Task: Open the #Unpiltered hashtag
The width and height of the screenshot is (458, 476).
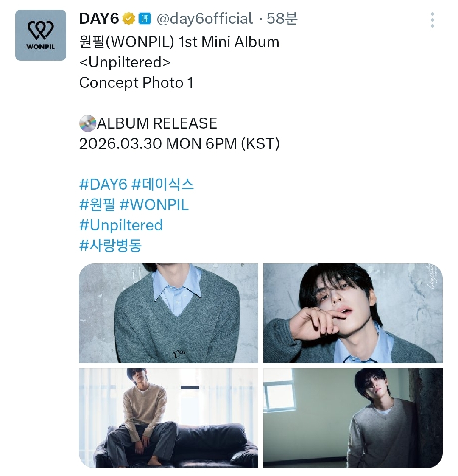Action: pos(121,225)
